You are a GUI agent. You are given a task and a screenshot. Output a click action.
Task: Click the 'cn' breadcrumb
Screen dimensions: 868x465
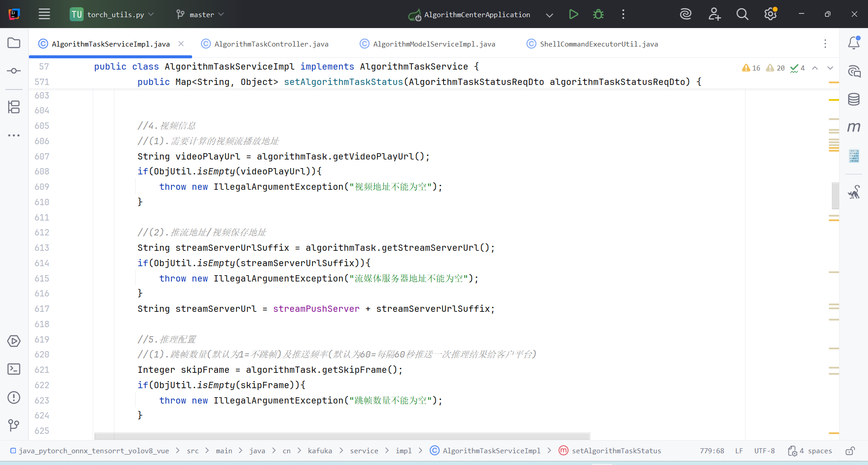287,451
